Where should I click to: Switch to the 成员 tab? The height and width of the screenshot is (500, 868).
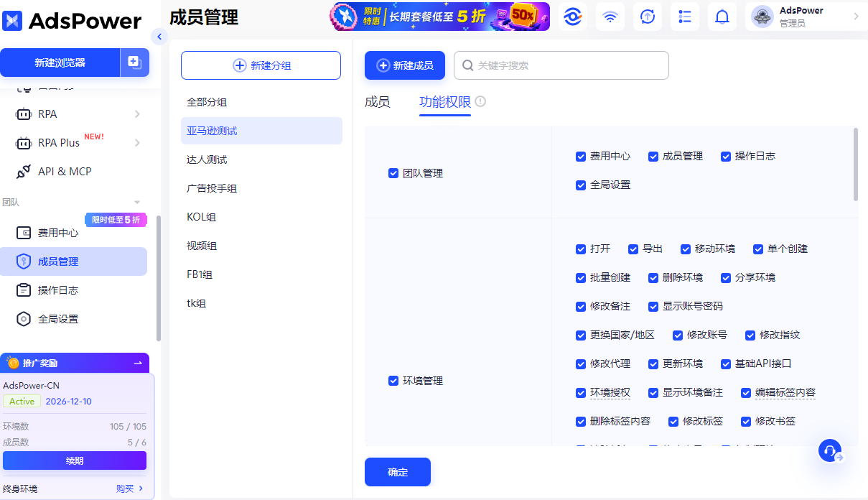coord(378,102)
